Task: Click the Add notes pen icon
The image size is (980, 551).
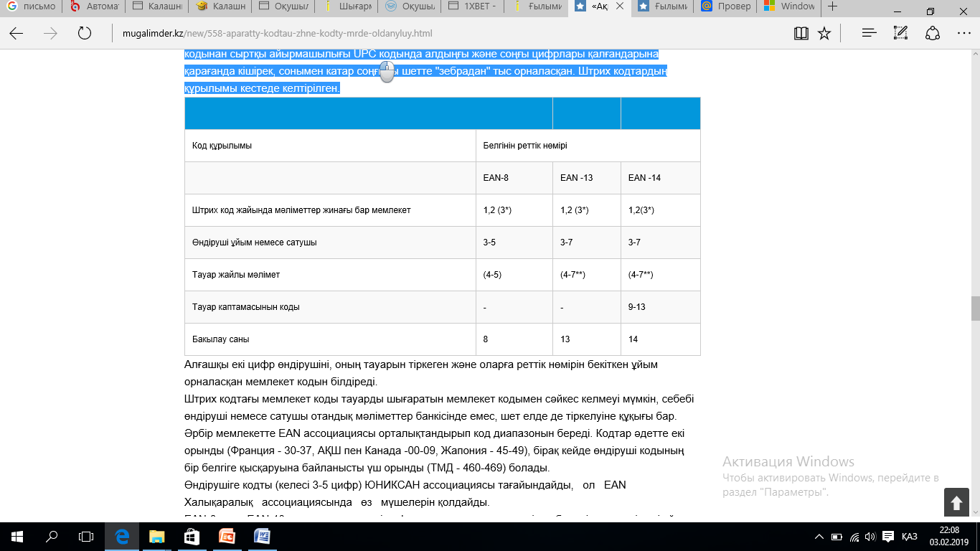Action: [x=901, y=33]
